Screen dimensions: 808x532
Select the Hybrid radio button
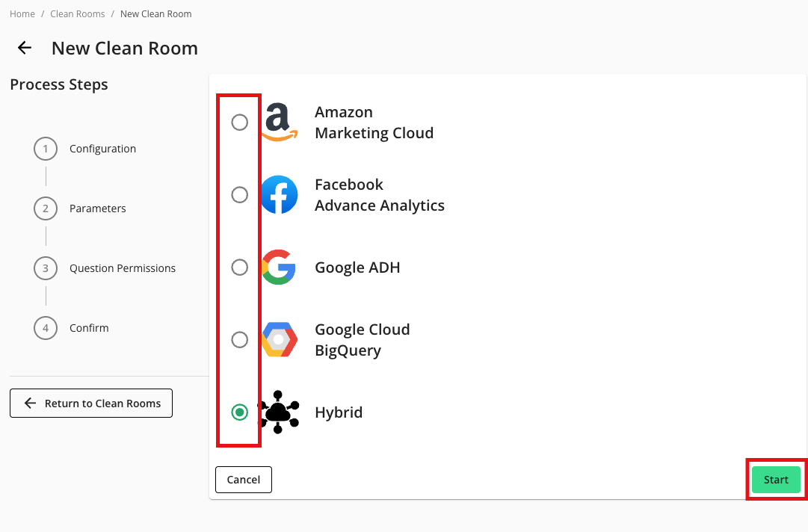click(x=239, y=412)
